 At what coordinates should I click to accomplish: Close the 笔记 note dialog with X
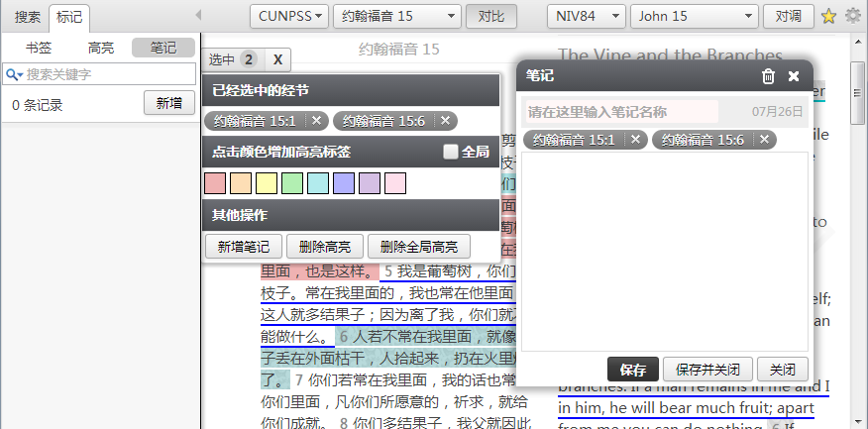[x=794, y=76]
